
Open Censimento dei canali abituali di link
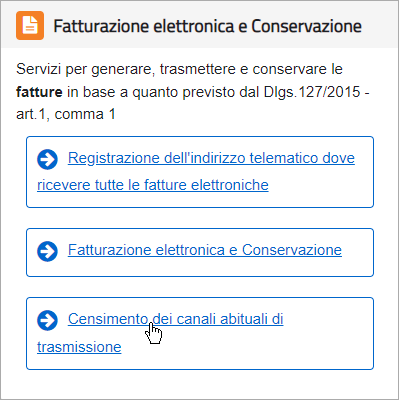pos(176,319)
